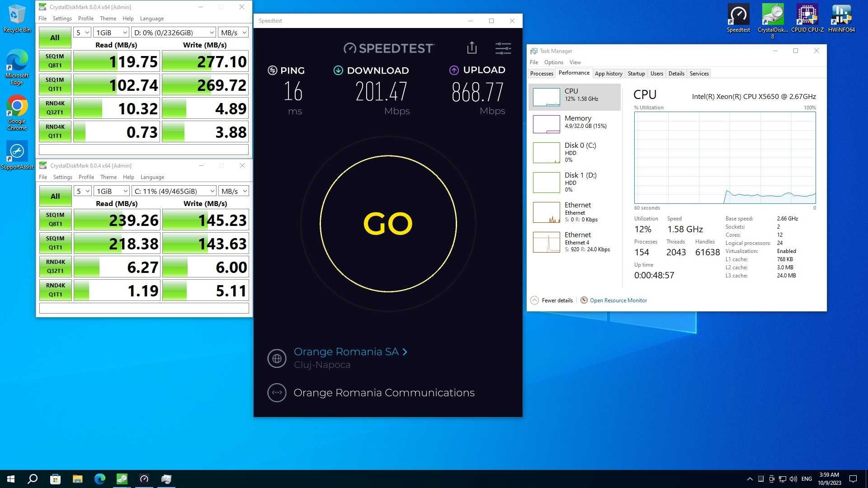This screenshot has height=488, width=868.
Task: Select Memory in Task Manager sidebar
Action: [574, 124]
